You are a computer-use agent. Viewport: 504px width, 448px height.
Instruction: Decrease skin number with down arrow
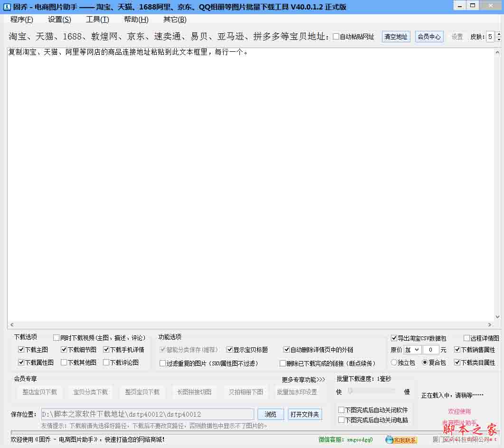[x=499, y=39]
